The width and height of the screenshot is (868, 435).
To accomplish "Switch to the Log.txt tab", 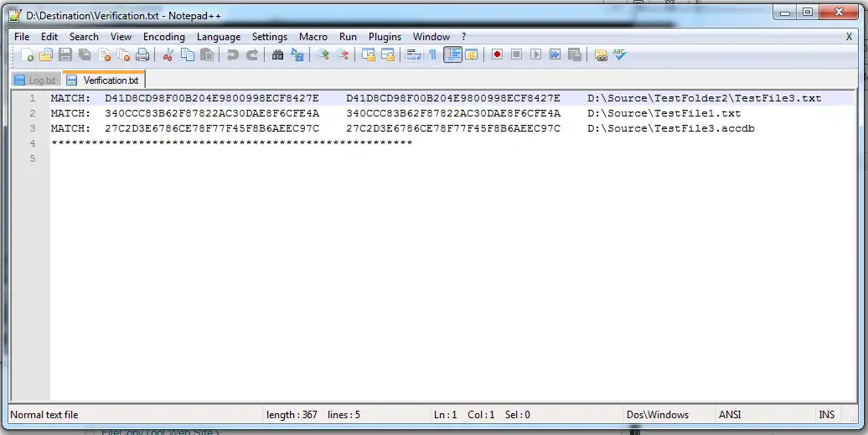I will [x=37, y=80].
